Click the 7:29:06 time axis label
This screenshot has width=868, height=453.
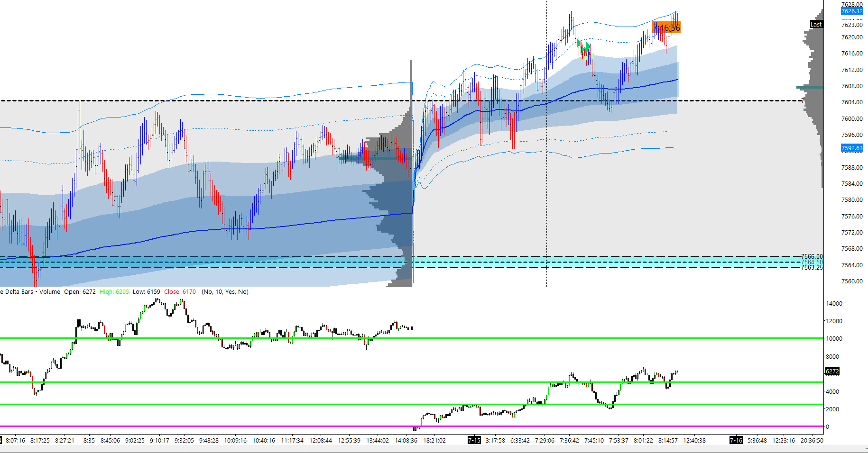[x=545, y=441]
